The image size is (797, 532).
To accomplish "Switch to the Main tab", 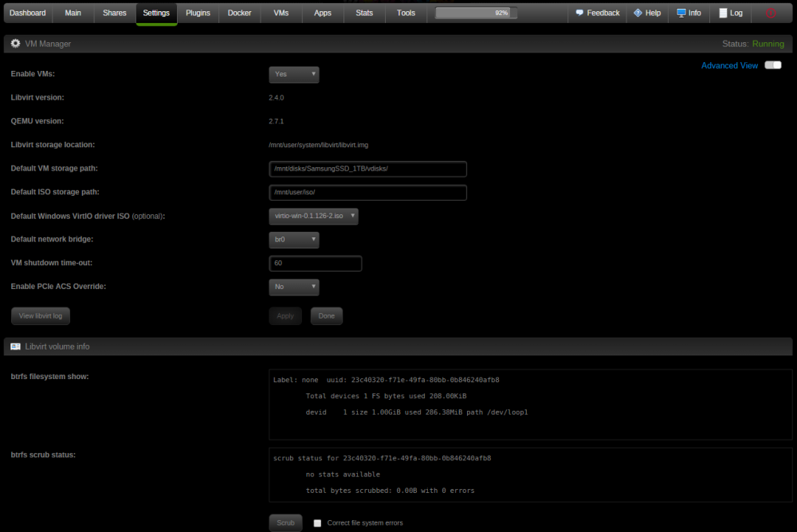I will tap(73, 14).
